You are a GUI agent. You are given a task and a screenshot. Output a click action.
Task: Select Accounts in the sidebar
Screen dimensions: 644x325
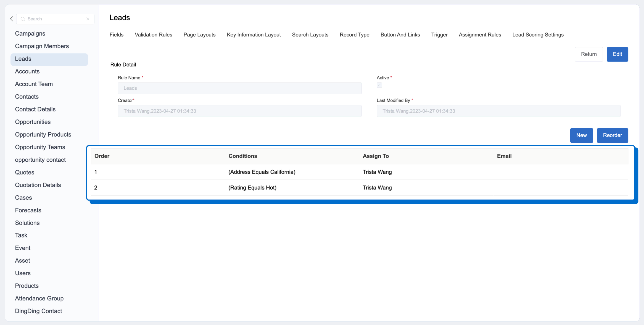point(27,71)
